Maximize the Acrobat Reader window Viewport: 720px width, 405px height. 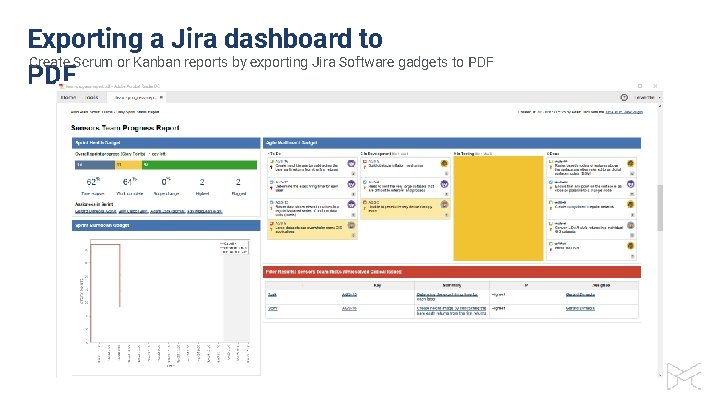click(x=640, y=86)
